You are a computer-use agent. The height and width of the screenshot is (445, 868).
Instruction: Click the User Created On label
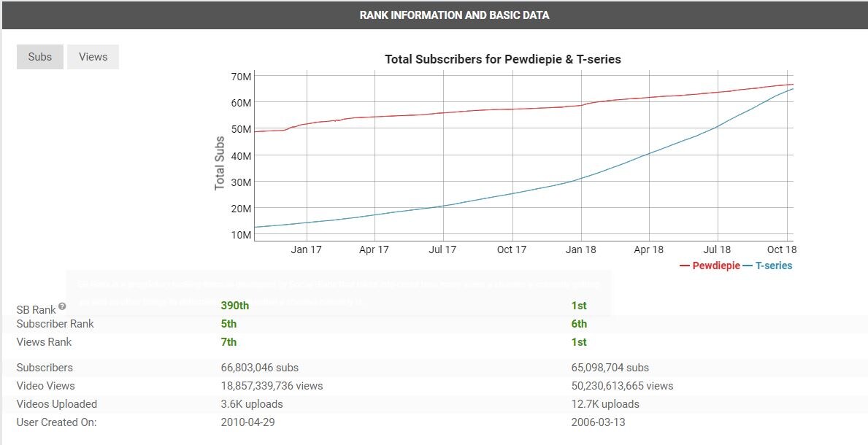pos(56,422)
